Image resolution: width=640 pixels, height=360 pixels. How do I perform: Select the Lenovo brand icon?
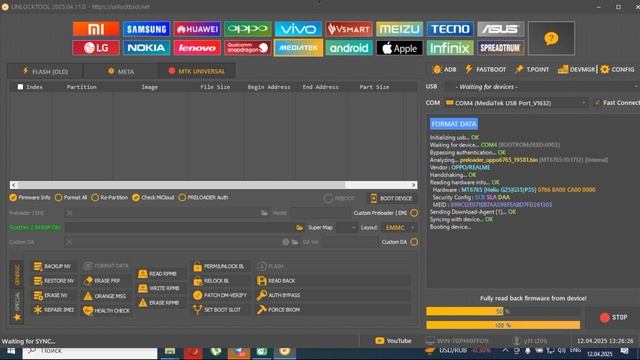click(x=197, y=48)
